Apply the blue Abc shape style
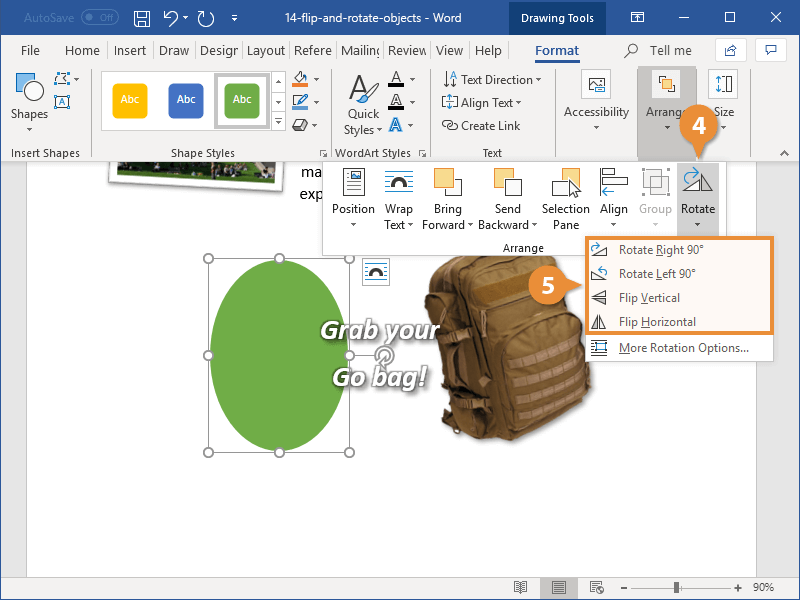800x600 pixels. coord(186,101)
